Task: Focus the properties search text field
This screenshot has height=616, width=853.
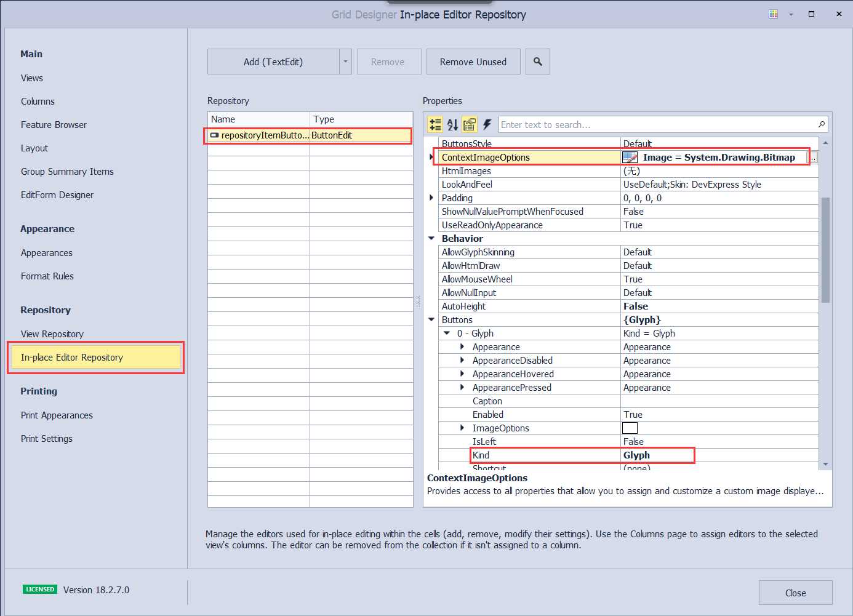Action: (656, 124)
